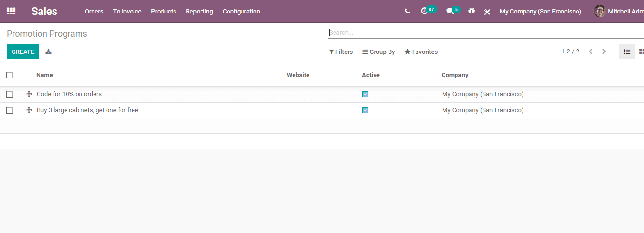
Task: Sort by the Active column header
Action: [x=371, y=75]
